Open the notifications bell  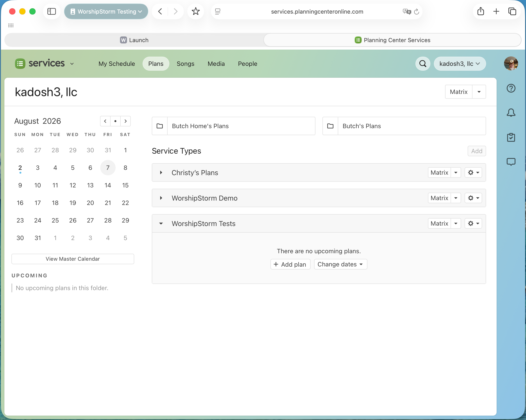511,113
